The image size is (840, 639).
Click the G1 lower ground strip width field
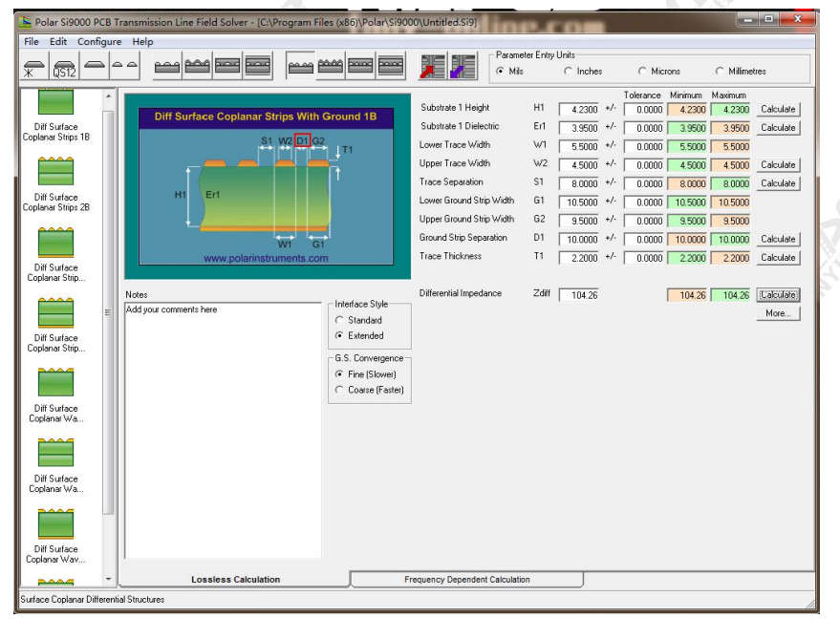click(x=578, y=202)
